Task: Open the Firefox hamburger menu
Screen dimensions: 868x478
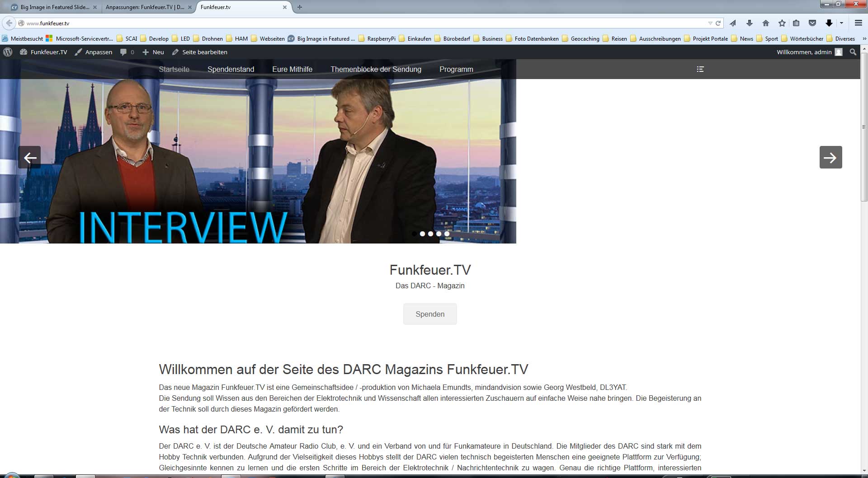Action: pos(858,23)
